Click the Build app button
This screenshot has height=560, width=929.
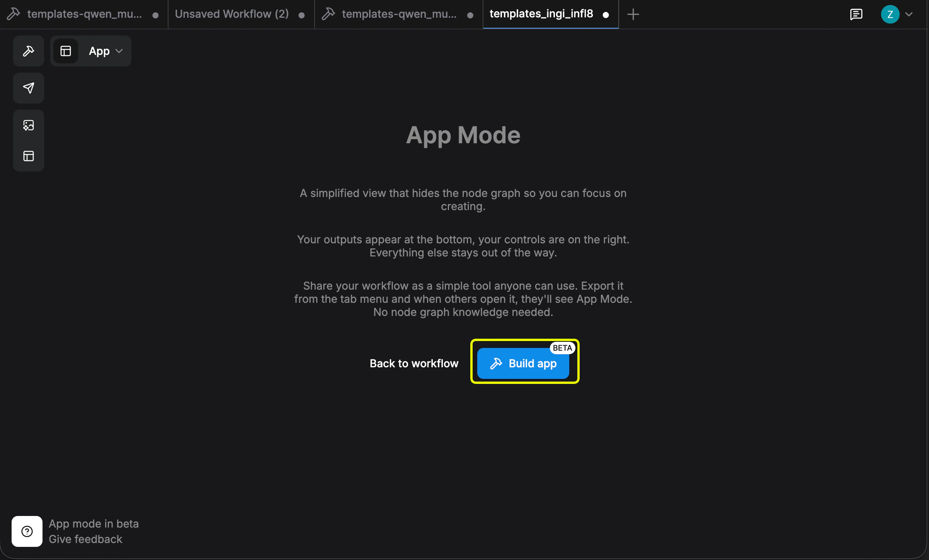[x=523, y=363]
